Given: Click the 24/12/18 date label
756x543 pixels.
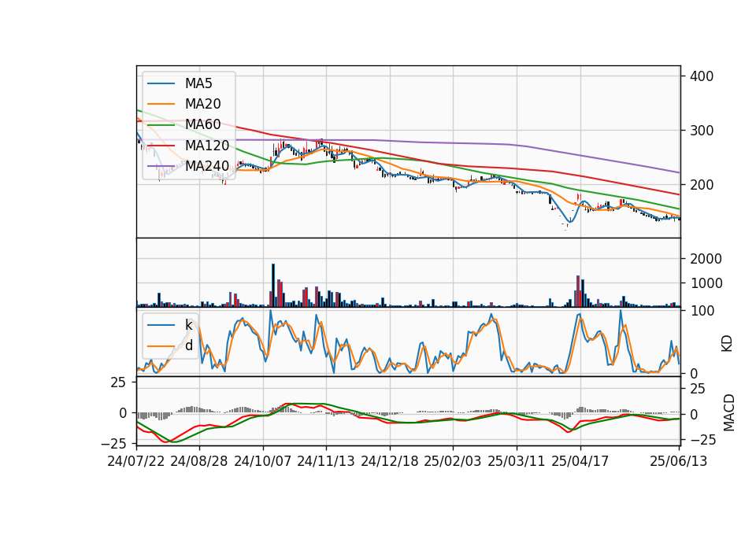Looking at the screenshot, I should (390, 461).
